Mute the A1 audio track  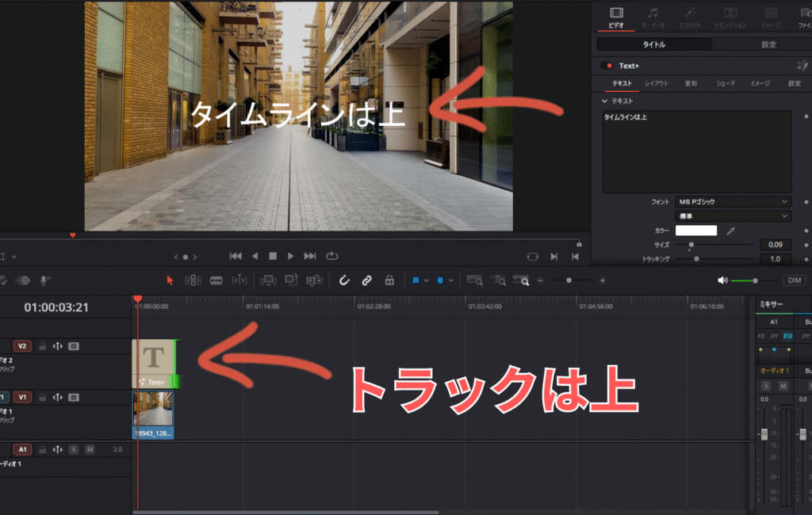point(90,449)
